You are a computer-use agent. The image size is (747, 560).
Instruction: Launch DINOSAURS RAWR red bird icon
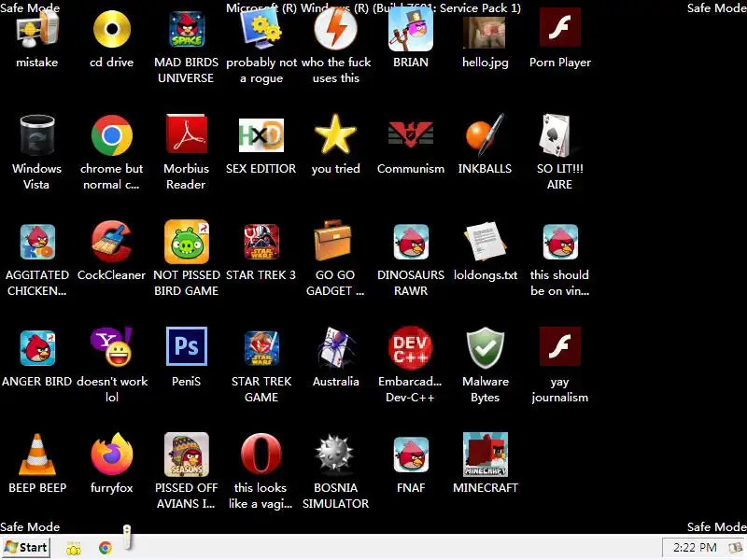tap(411, 242)
